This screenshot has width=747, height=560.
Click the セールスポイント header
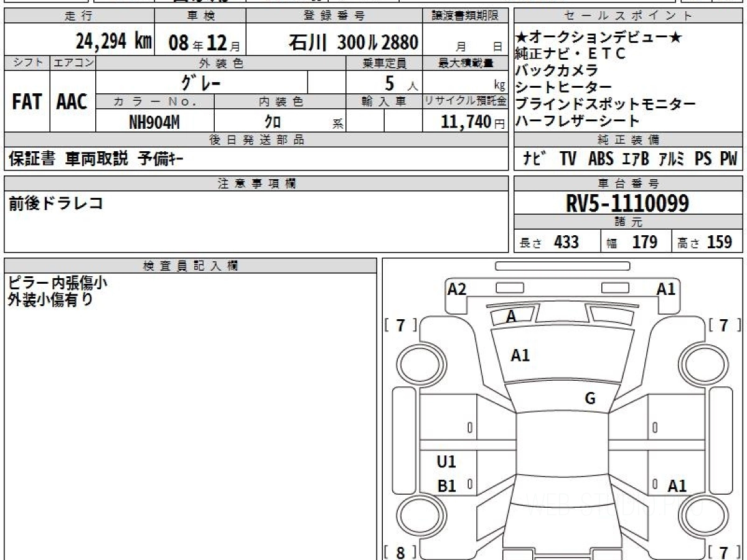[x=629, y=16]
